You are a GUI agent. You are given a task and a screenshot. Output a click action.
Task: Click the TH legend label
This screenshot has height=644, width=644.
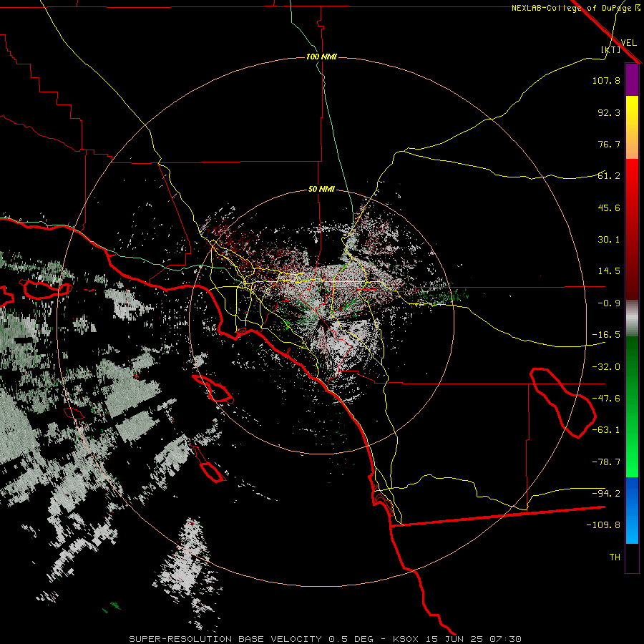pos(615,557)
